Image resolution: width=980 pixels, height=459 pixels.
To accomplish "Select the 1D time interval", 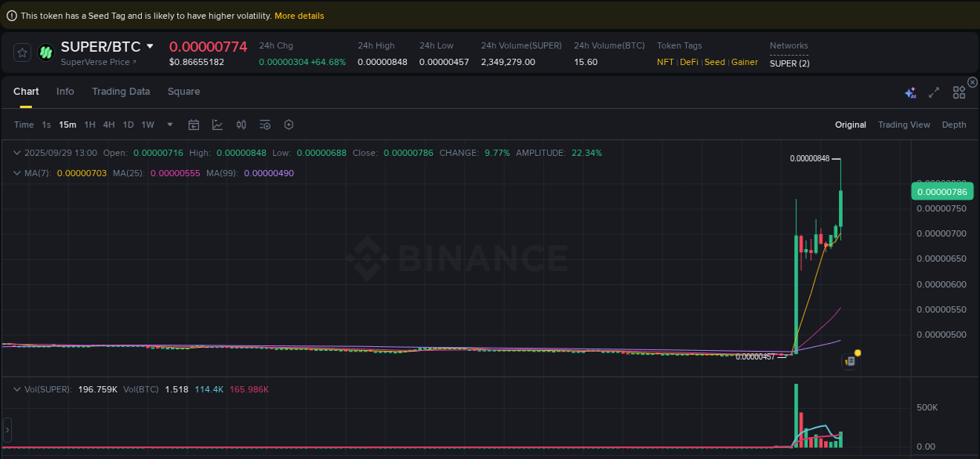I will coord(128,125).
